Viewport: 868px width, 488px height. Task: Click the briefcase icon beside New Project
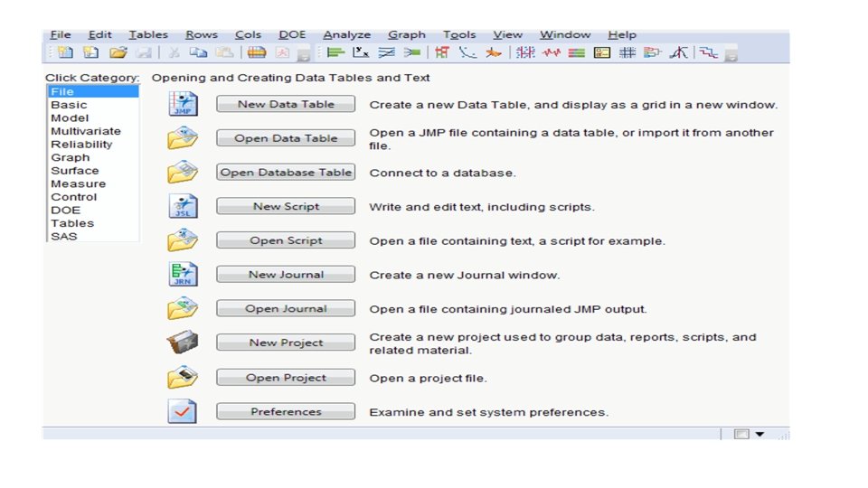183,343
